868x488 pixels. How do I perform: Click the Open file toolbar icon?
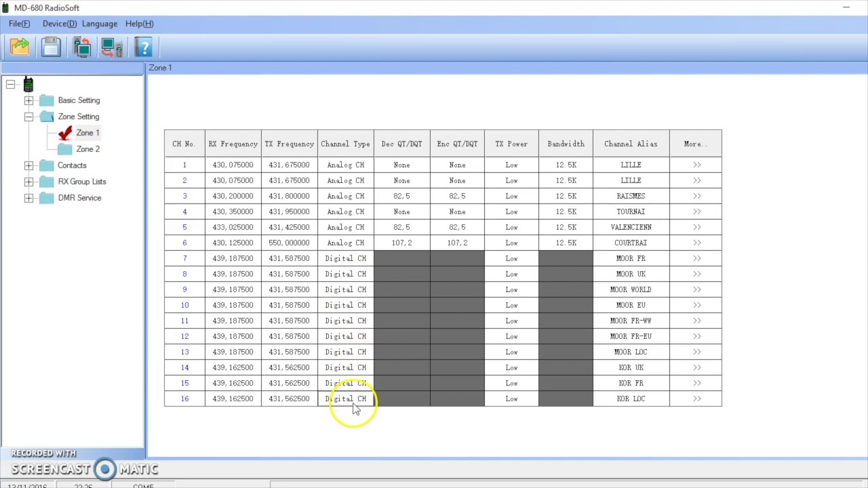click(x=20, y=47)
